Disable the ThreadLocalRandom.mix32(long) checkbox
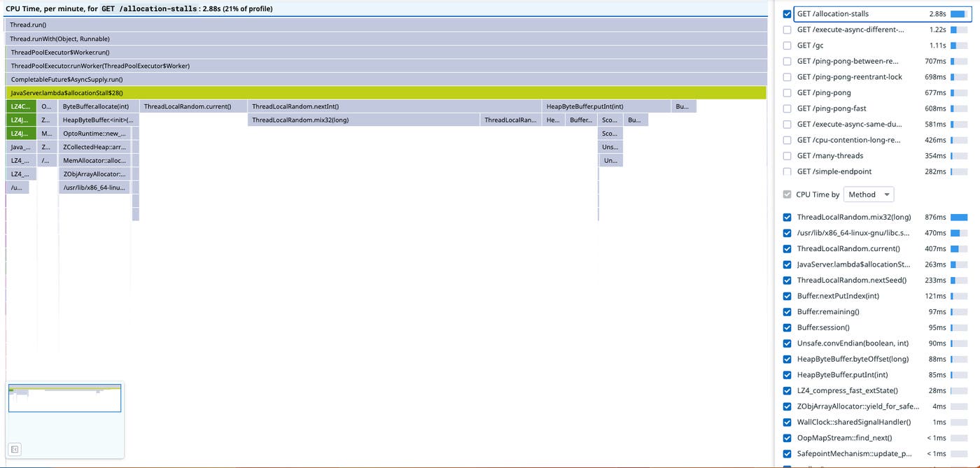The height and width of the screenshot is (468, 980). point(787,217)
